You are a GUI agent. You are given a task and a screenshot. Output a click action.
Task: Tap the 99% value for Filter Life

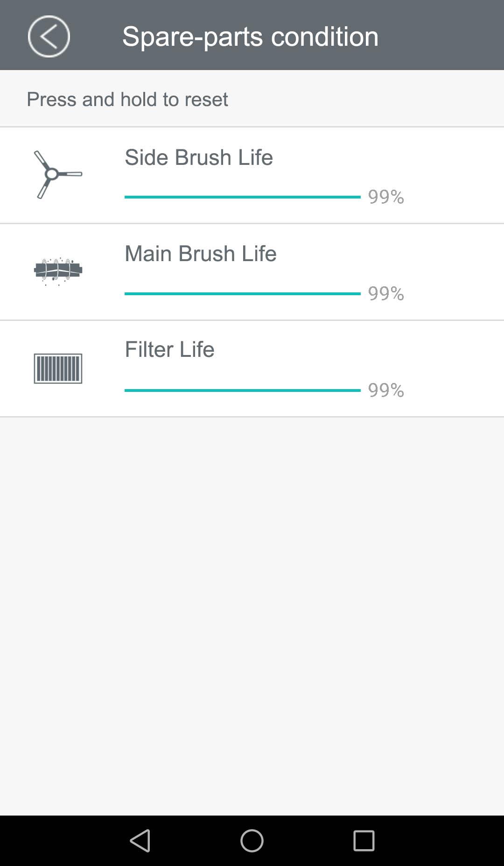(x=386, y=390)
